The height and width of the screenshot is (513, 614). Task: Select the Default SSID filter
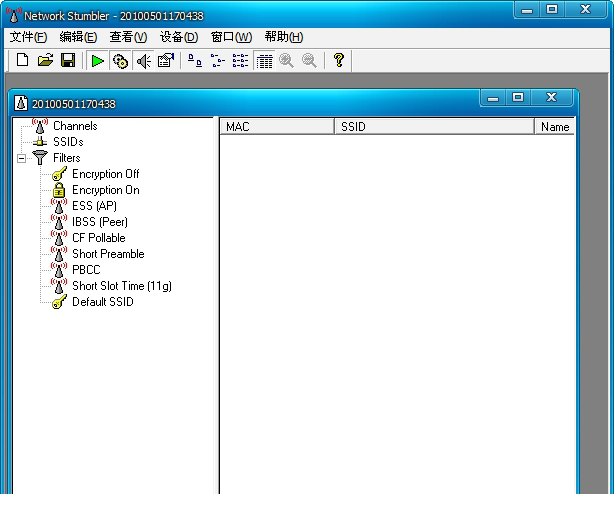(103, 302)
